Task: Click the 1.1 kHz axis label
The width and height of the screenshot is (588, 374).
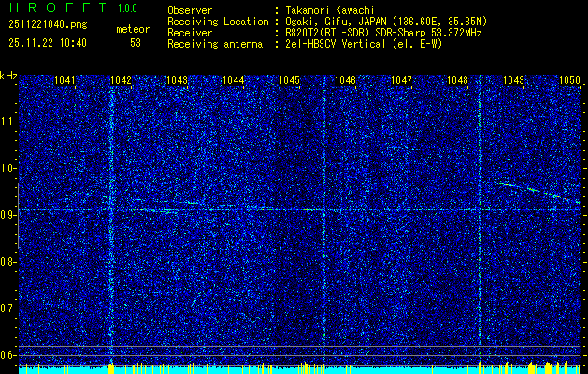Action: click(7, 122)
